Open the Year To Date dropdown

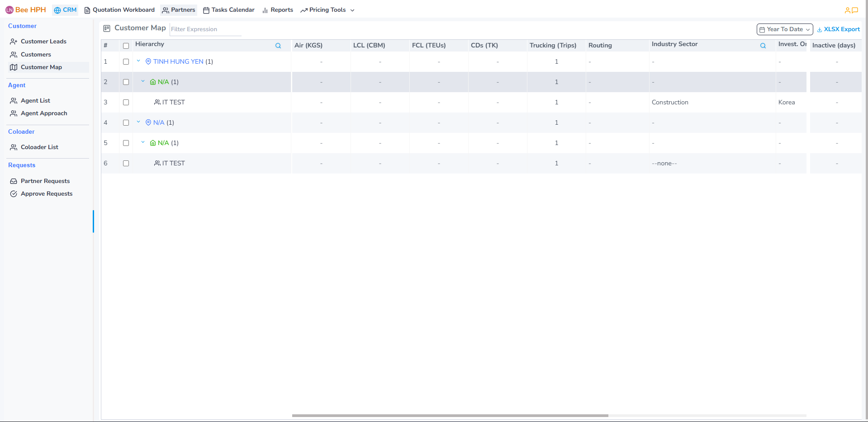tap(784, 29)
